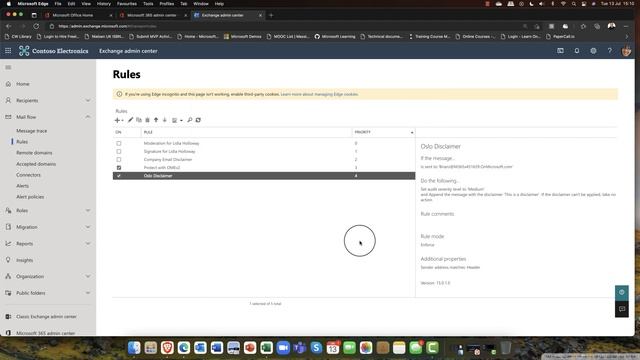Open Zoom from the Dock
Screen dimensions: 640x360
tap(283, 348)
